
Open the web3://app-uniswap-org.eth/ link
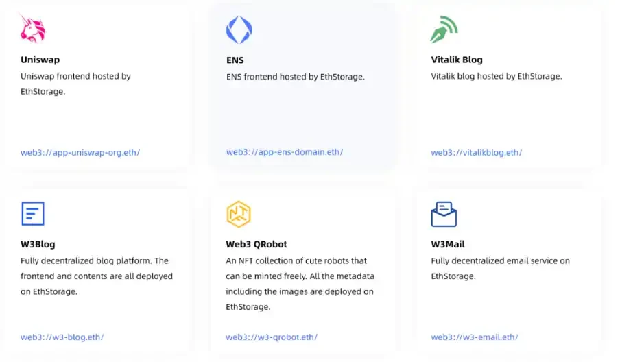[80, 152]
